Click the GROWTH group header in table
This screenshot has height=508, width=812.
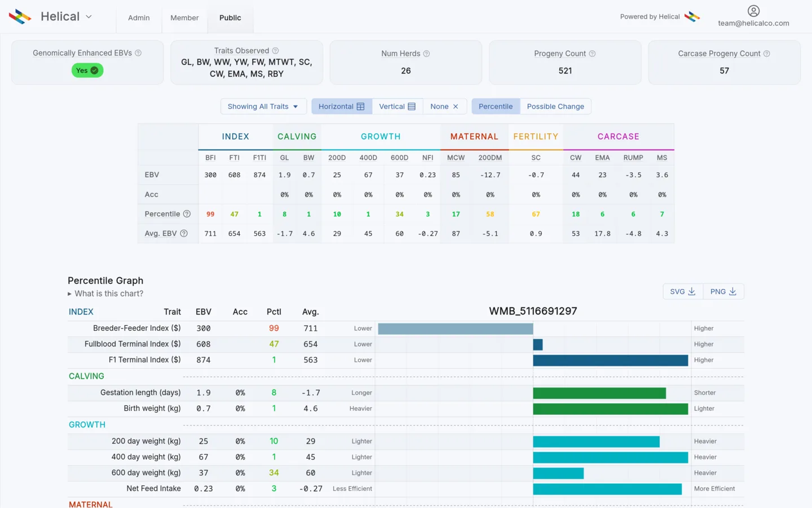[381, 137]
